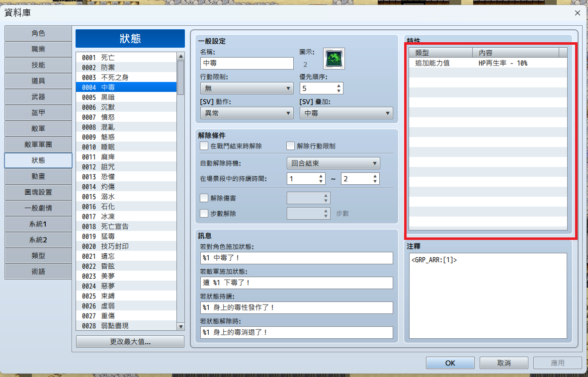Image resolution: width=588 pixels, height=377 pixels.
Task: Open 術語 tab
Action: point(38,271)
